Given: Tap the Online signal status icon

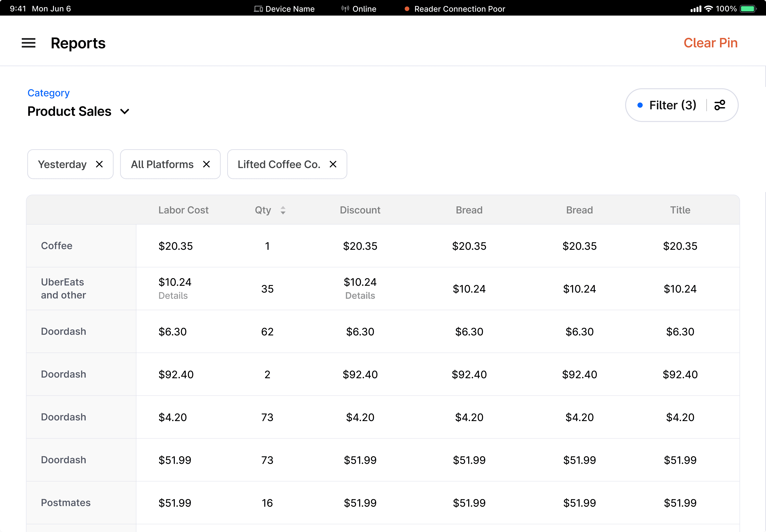Looking at the screenshot, I should pyautogui.click(x=345, y=9).
